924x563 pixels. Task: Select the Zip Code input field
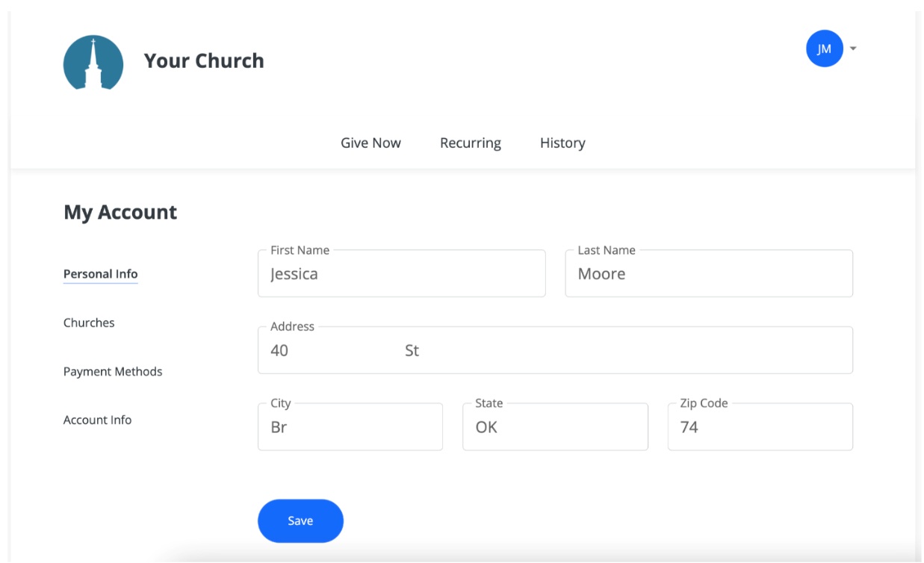tap(759, 428)
